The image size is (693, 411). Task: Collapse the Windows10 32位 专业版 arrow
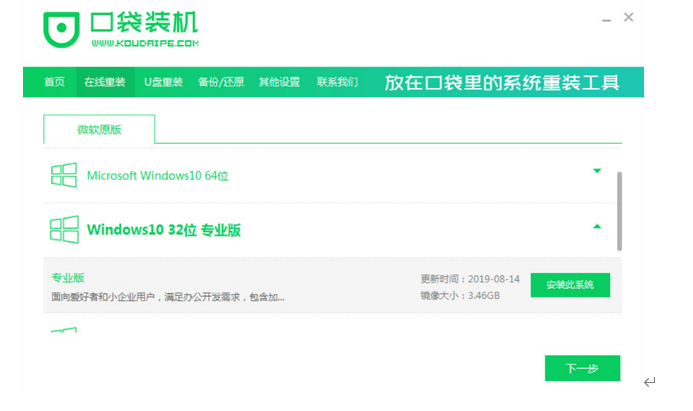tap(597, 227)
